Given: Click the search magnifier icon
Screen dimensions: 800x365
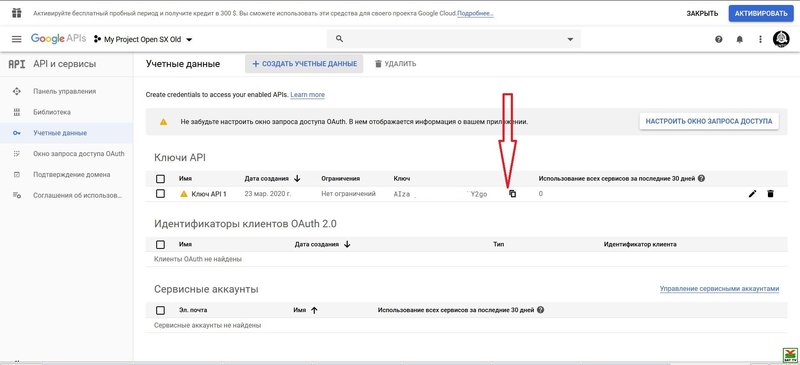Looking at the screenshot, I should 339,39.
